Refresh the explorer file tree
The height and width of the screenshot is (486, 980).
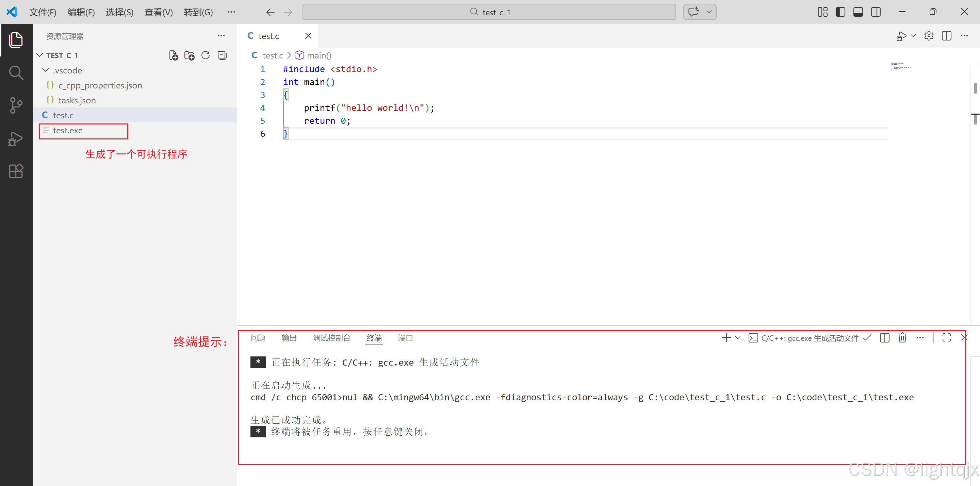pos(206,55)
